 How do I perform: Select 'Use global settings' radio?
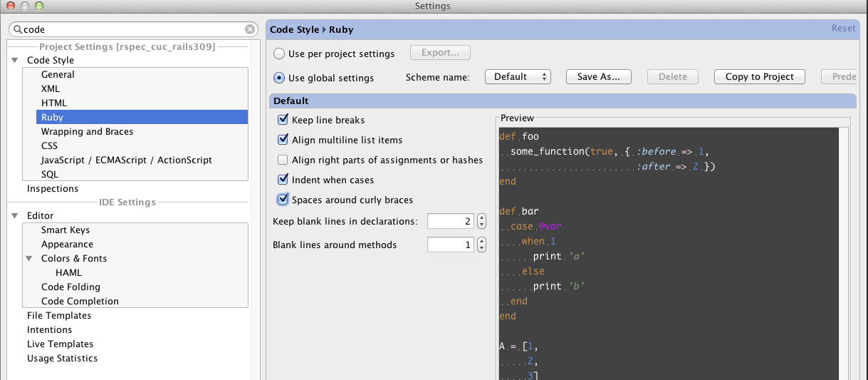(x=280, y=78)
